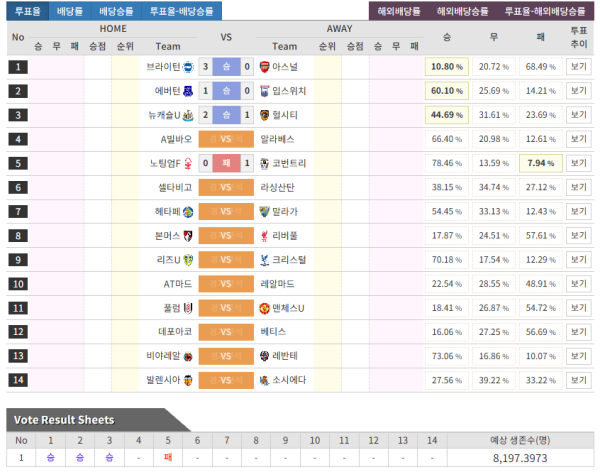Click the Real Sociedad crest icon
This screenshot has height=472, width=600.
[264, 381]
